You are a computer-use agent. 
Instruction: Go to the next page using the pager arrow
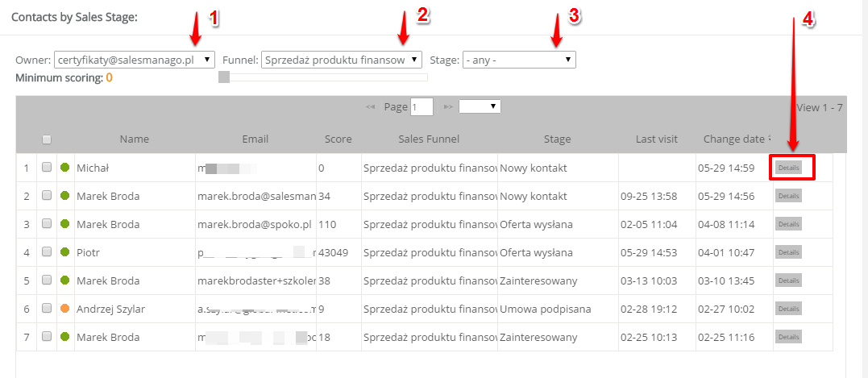[448, 106]
